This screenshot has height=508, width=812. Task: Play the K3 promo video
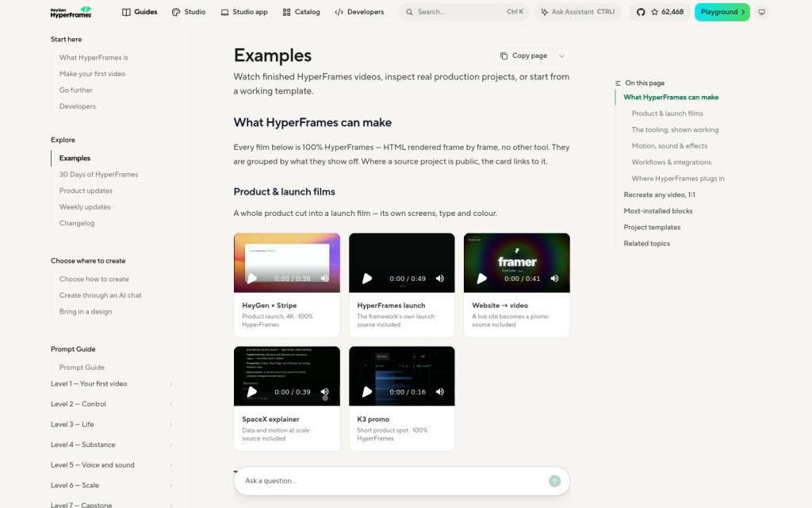click(367, 392)
